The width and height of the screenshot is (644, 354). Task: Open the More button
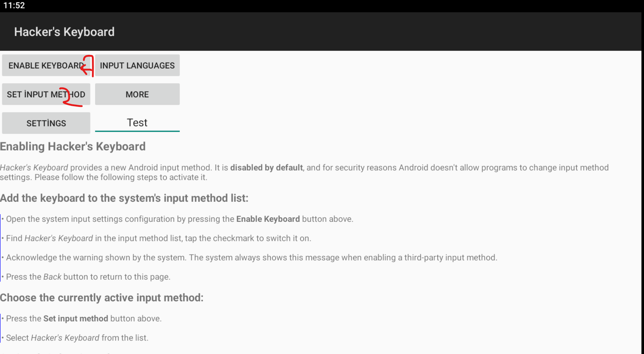point(137,94)
